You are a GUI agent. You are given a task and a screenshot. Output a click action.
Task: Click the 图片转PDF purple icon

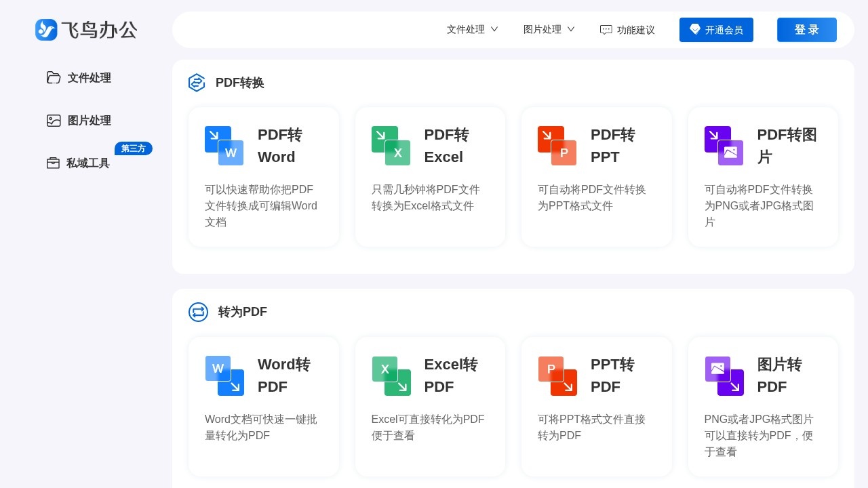tap(724, 375)
